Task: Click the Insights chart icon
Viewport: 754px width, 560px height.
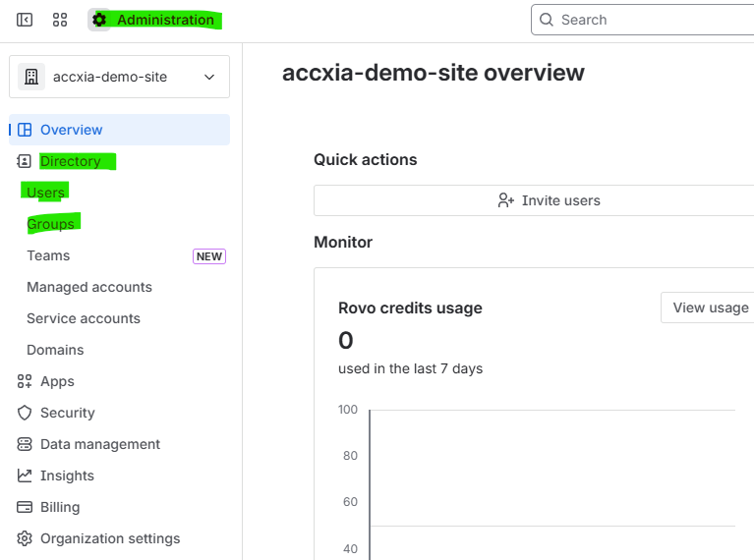Action: (x=25, y=476)
